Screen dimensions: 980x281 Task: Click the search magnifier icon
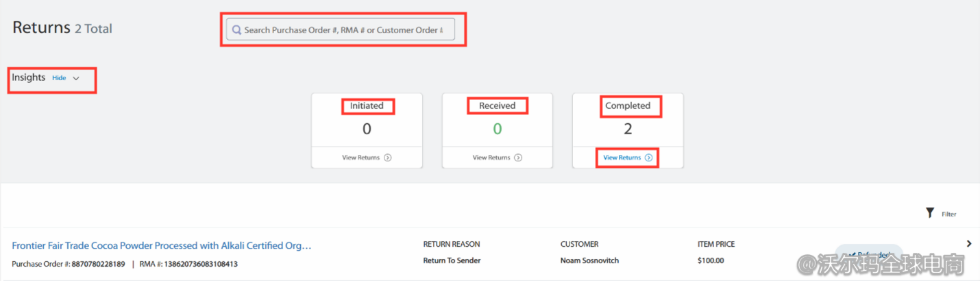tap(236, 30)
